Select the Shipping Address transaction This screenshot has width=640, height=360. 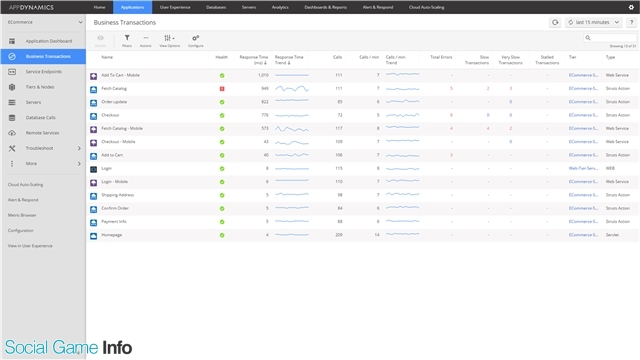[x=362, y=195]
